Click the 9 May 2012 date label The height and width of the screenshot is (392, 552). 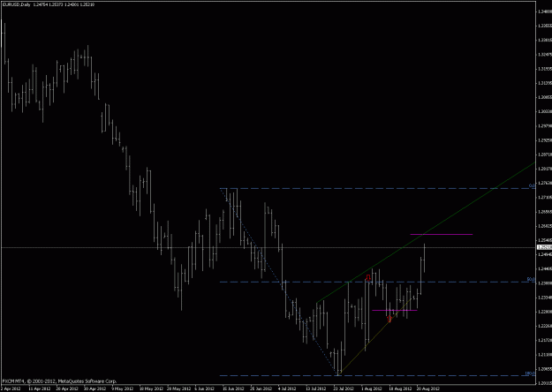coord(123,388)
